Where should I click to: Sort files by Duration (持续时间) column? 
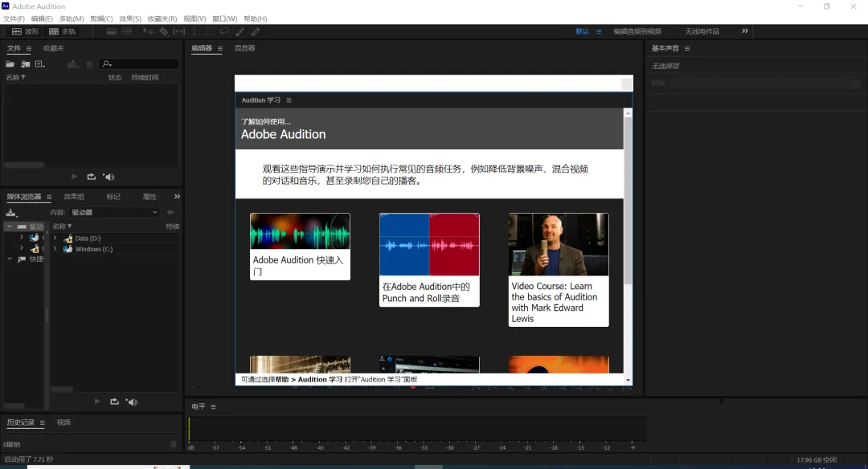tap(145, 77)
